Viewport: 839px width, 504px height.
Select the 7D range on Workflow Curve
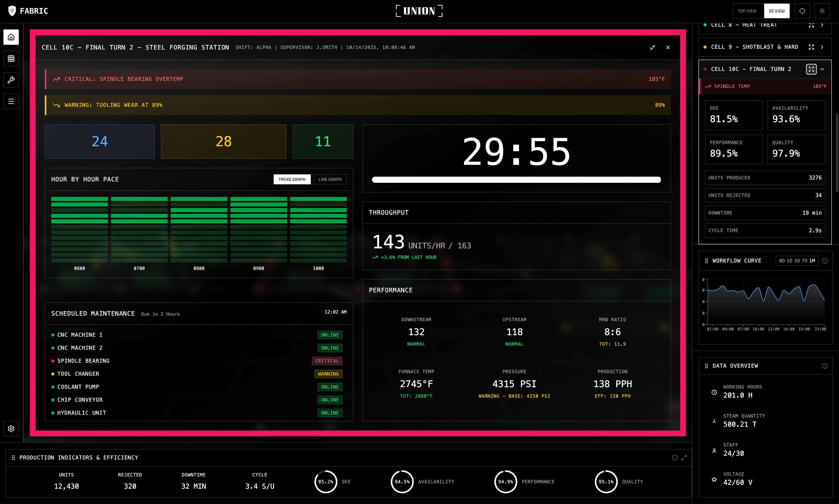coord(805,261)
